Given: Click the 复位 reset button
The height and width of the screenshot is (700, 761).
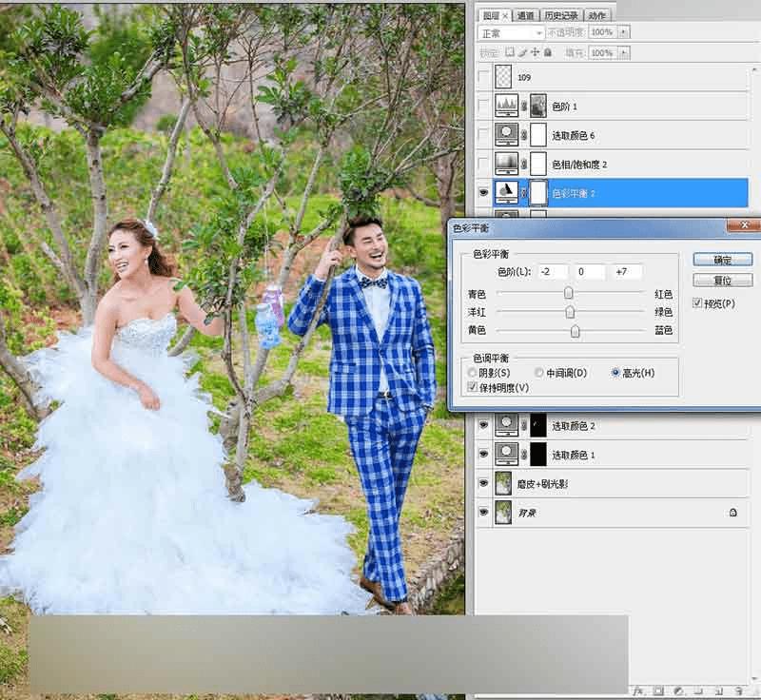Looking at the screenshot, I should (x=723, y=281).
